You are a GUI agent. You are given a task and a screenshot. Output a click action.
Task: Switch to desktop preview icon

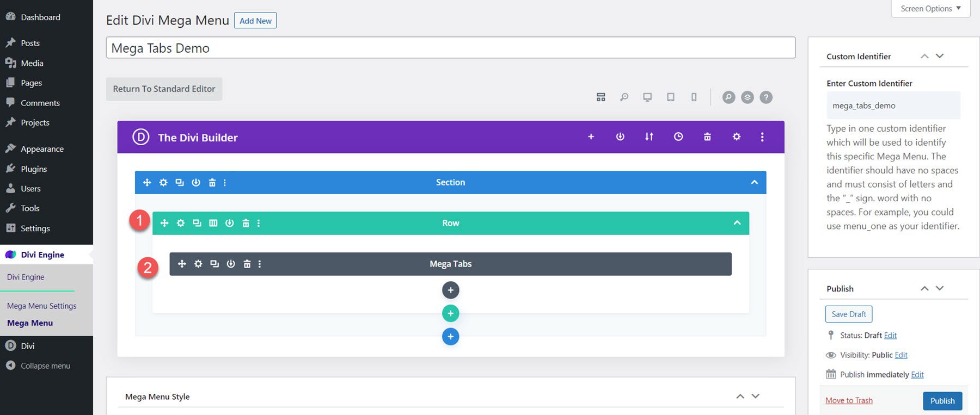pyautogui.click(x=647, y=97)
